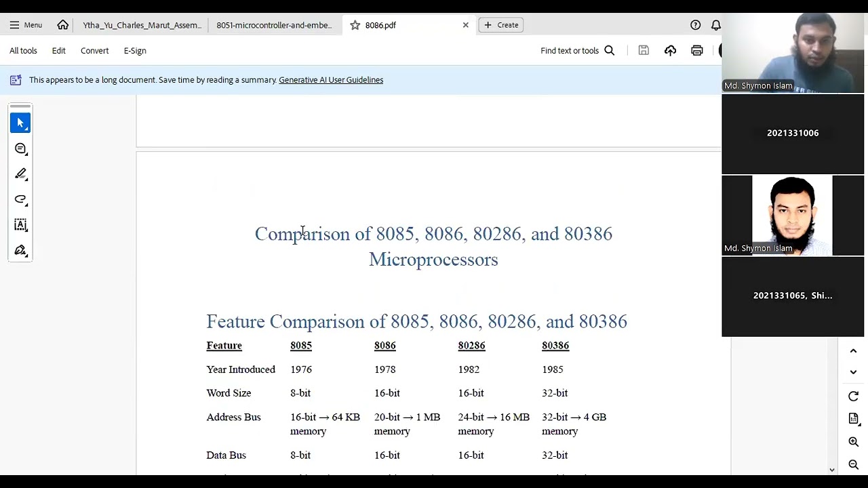
Task: Click the 'Microprocessors' title line
Action: 433,260
